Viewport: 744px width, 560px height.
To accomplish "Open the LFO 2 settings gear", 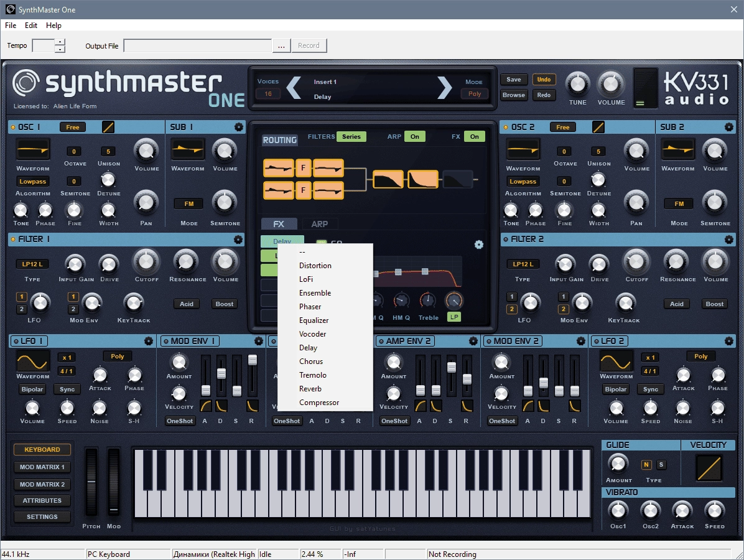I will (729, 341).
